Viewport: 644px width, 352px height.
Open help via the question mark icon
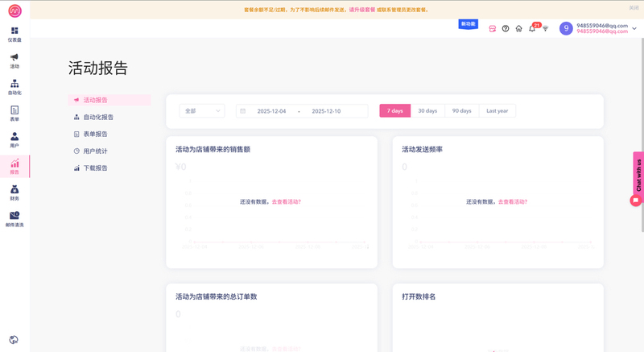[x=506, y=28]
